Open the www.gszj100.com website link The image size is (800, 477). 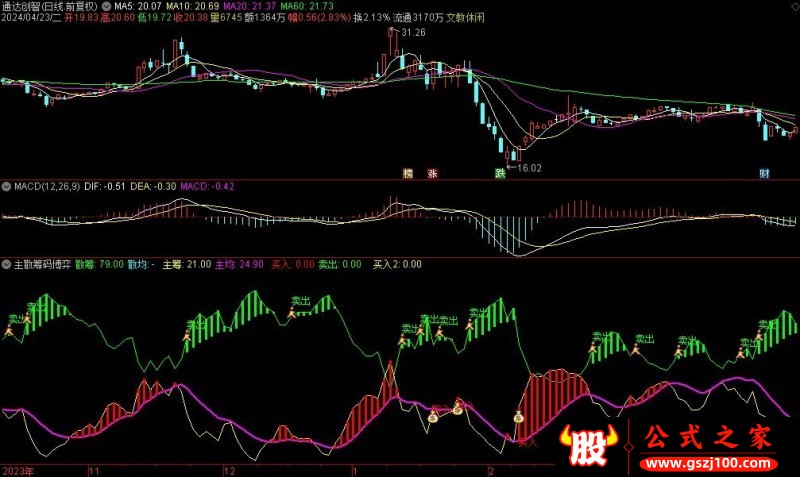(714, 464)
